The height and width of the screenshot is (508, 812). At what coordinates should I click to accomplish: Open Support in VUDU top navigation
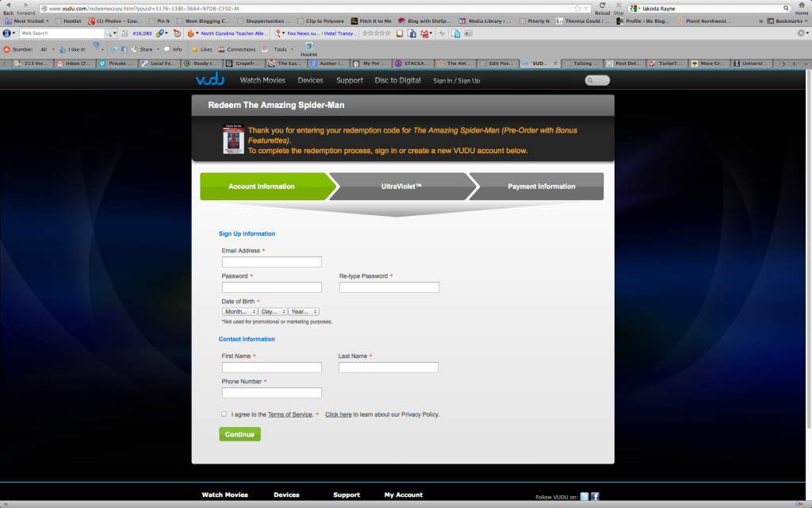pyautogui.click(x=350, y=80)
